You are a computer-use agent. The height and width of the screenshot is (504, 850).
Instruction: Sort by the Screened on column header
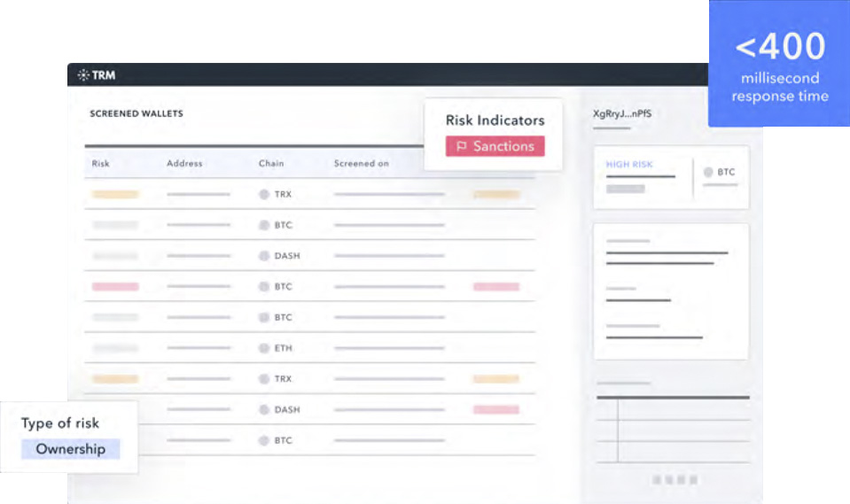click(361, 164)
